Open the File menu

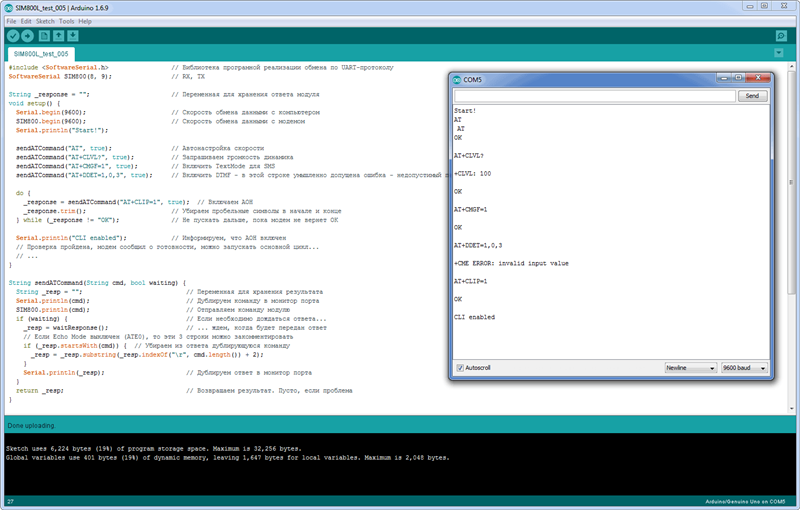click(x=11, y=20)
